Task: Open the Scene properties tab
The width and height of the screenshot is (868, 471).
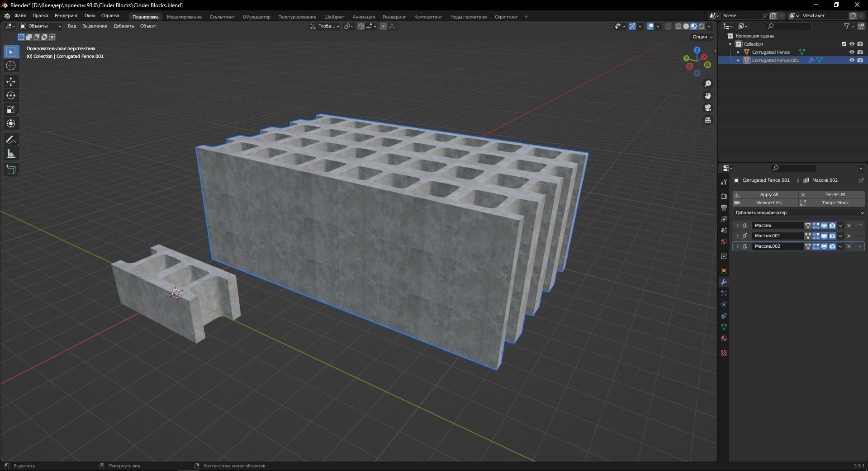Action: point(724,230)
